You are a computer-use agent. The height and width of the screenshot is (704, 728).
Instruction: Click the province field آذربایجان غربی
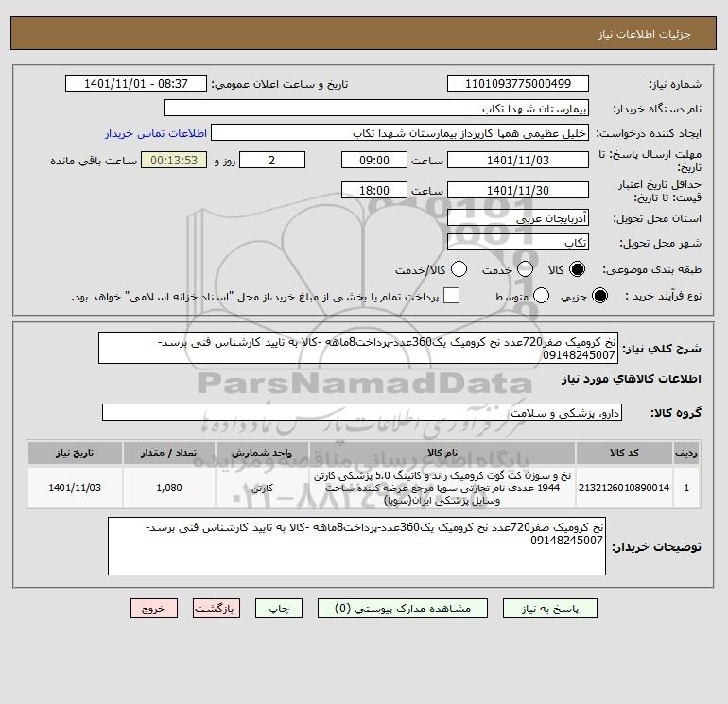click(518, 217)
